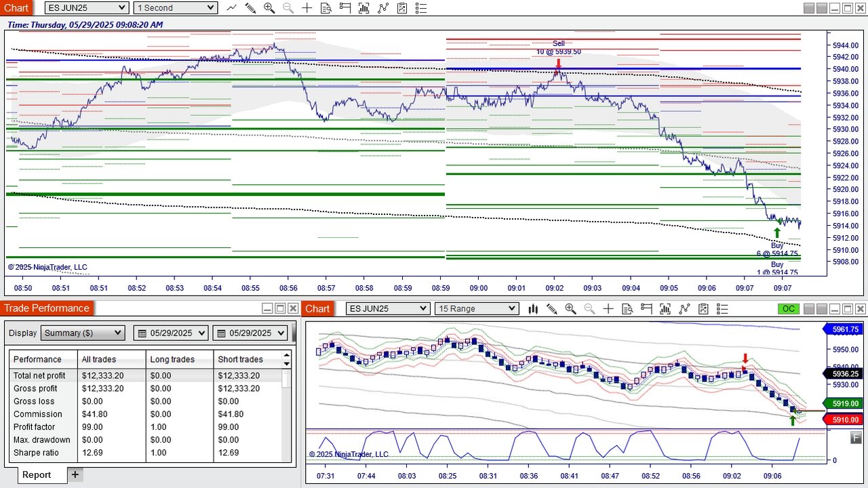This screenshot has width=868, height=488.
Task: Click the red 5910.00 price marker
Action: coord(842,420)
